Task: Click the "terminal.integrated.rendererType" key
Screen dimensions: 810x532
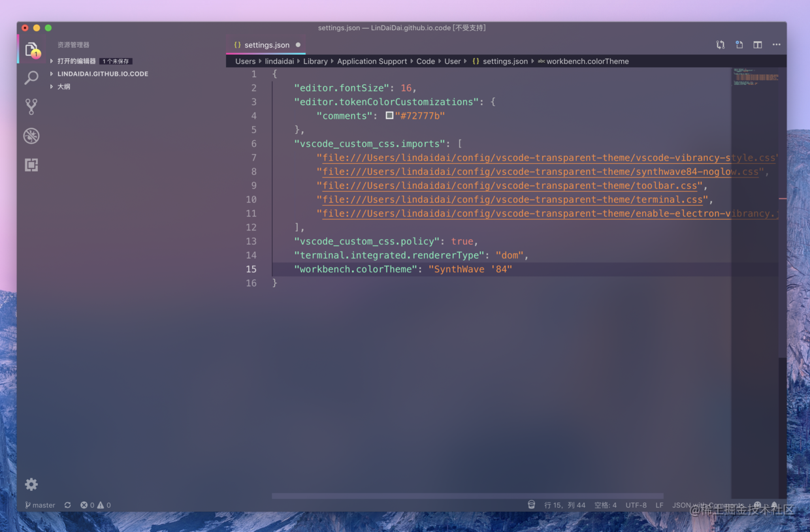Action: tap(389, 255)
